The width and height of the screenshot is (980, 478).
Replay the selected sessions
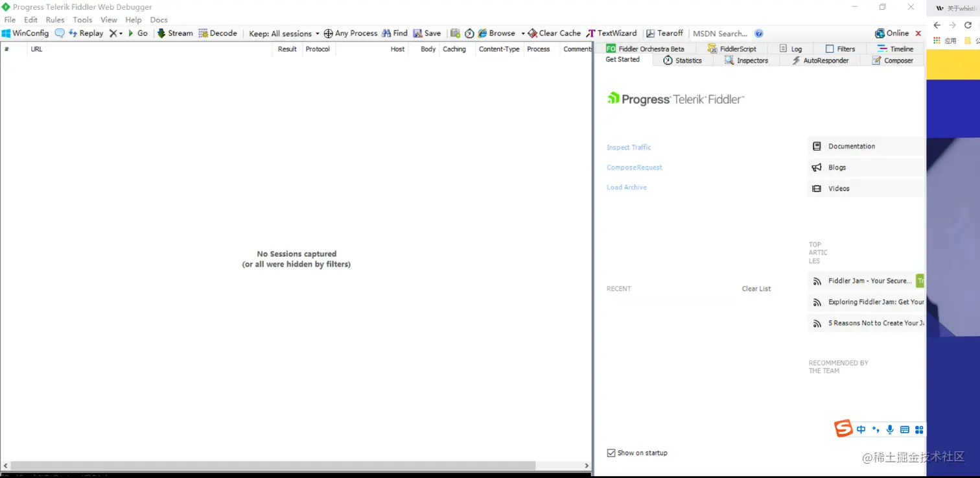tap(86, 33)
